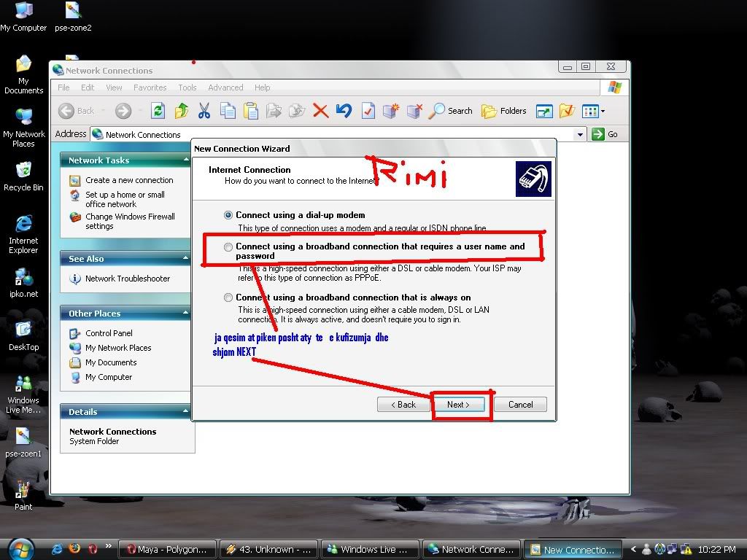
Task: Click the Go button beside Address bar
Action: pos(605,134)
